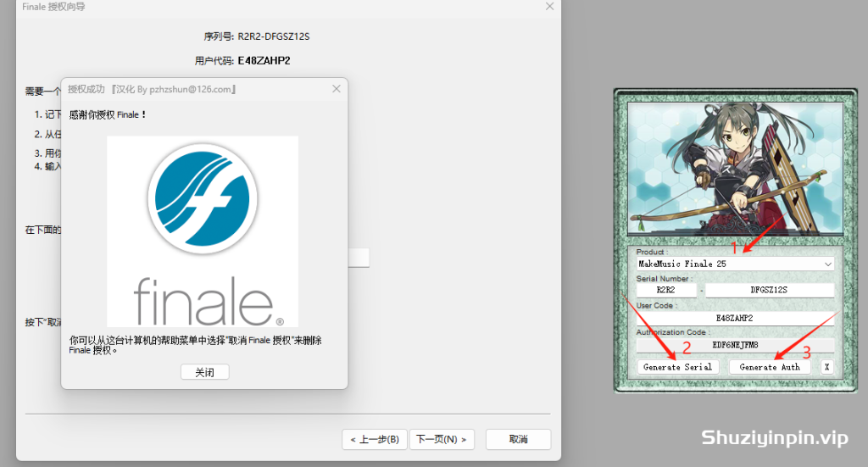The image size is (868, 467).
Task: Select the 序列号 R2R2-DFGSZ12S text in wizard
Action: tap(257, 36)
